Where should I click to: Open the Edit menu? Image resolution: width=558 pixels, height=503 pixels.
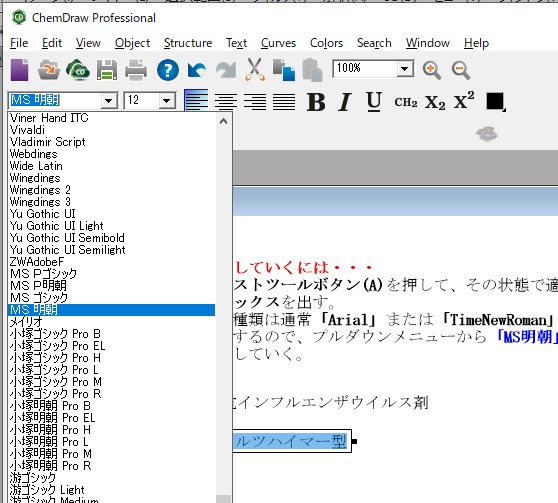[52, 43]
